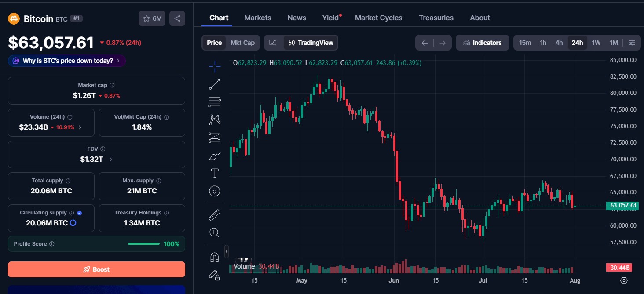Screen dimensions: 644x294
Task: Click the Profile Score progress bar
Action: click(x=144, y=244)
